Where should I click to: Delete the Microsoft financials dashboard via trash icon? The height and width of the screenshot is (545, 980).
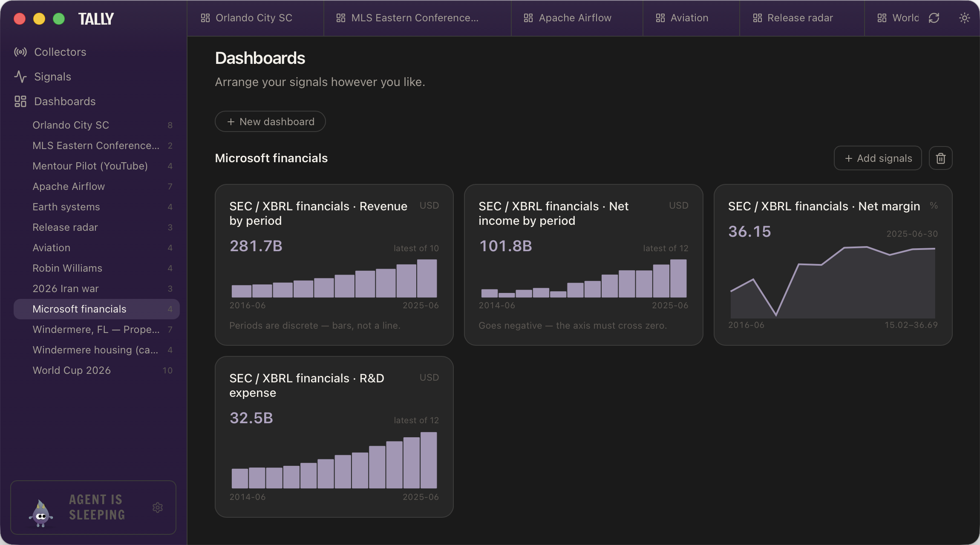pyautogui.click(x=940, y=158)
